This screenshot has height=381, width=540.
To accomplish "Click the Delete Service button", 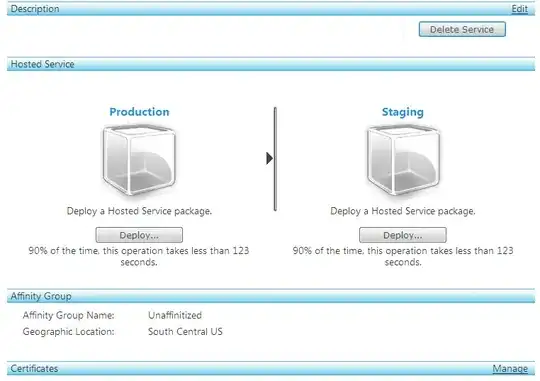I will point(462,29).
